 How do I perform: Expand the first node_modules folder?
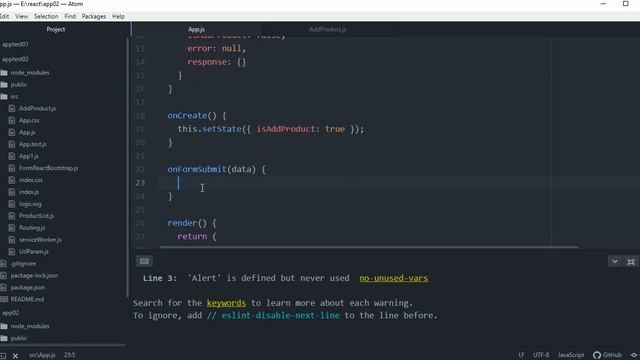click(x=30, y=73)
